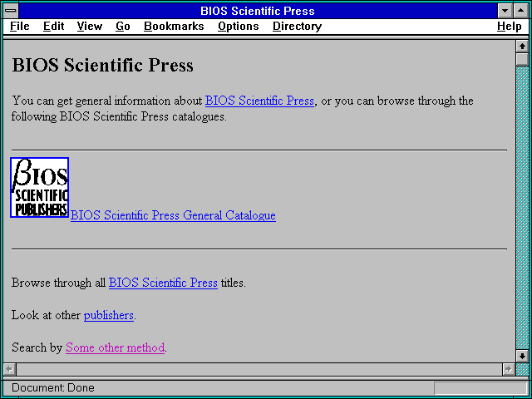Viewport: 532px width, 399px height.
Task: Open the Bookmarks menu
Action: point(174,27)
